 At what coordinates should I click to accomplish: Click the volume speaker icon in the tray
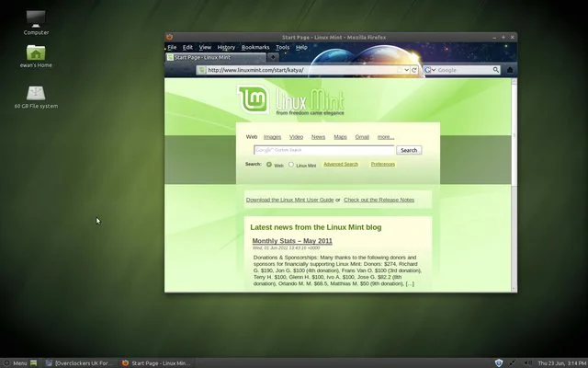pyautogui.click(x=528, y=362)
